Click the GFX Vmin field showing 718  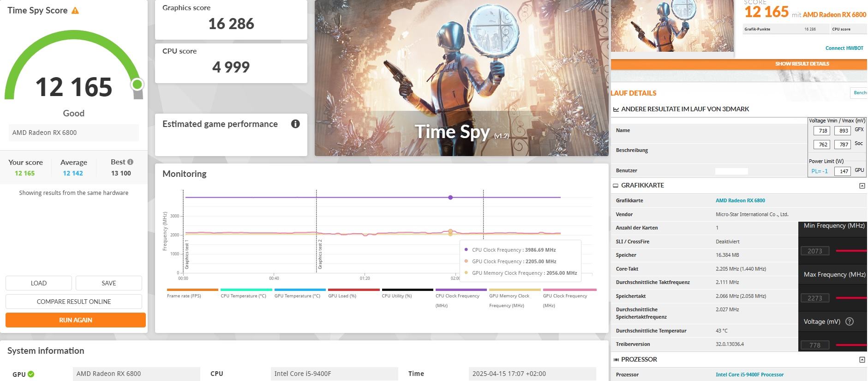coord(822,131)
